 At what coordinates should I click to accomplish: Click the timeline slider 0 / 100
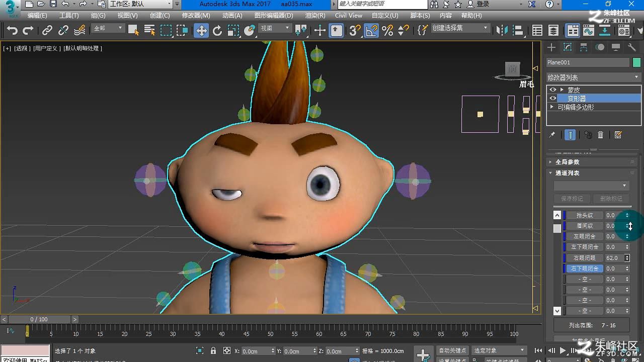[39, 319]
